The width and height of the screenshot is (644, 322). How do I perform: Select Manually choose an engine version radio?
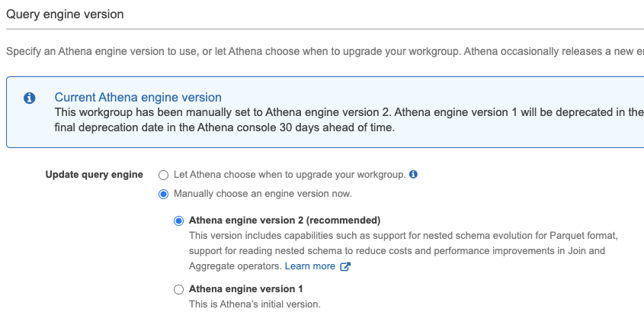[163, 194]
